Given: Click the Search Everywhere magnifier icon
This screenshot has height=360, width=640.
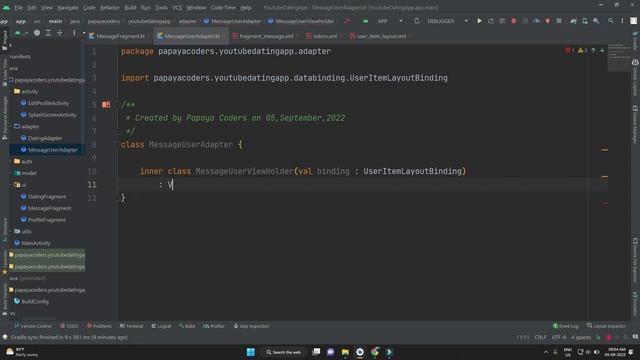Looking at the screenshot, I should pos(611,21).
